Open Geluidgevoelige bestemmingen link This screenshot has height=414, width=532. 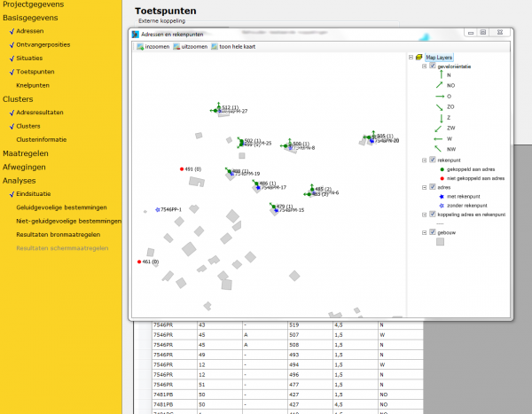click(x=61, y=207)
